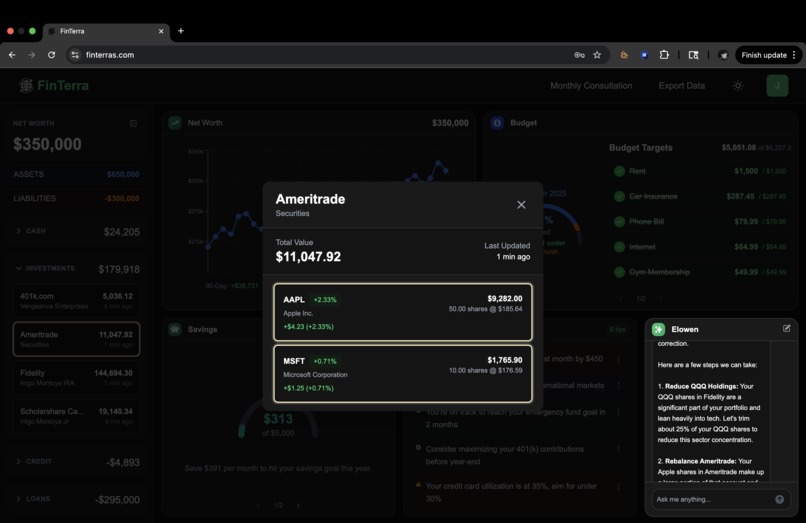Click the Budget panel icon
Viewport: 806px width, 523px height.
[497, 123]
